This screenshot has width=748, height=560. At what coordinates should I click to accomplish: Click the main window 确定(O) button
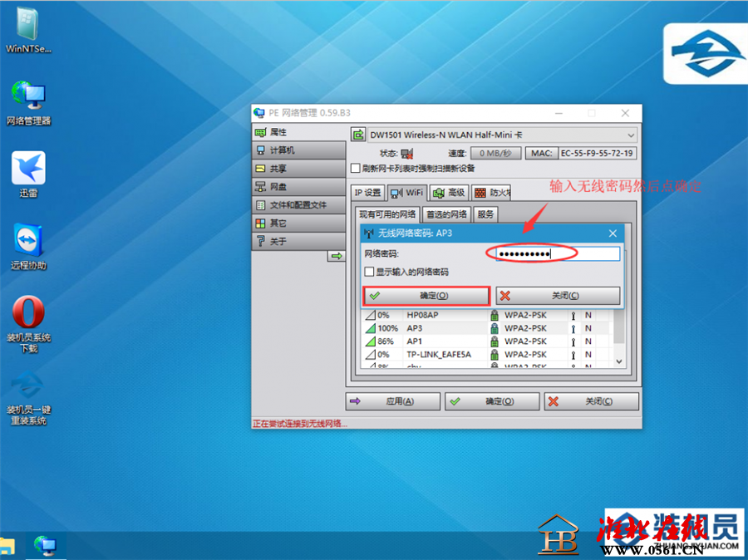pyautogui.click(x=492, y=401)
